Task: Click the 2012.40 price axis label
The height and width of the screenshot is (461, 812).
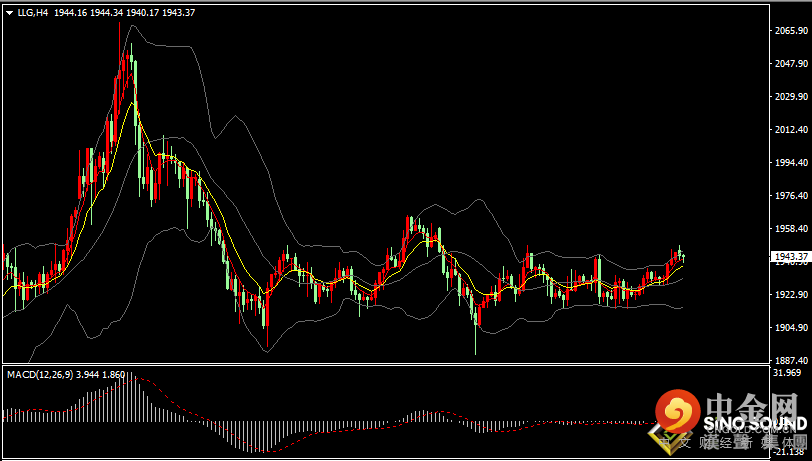Action: 791,129
